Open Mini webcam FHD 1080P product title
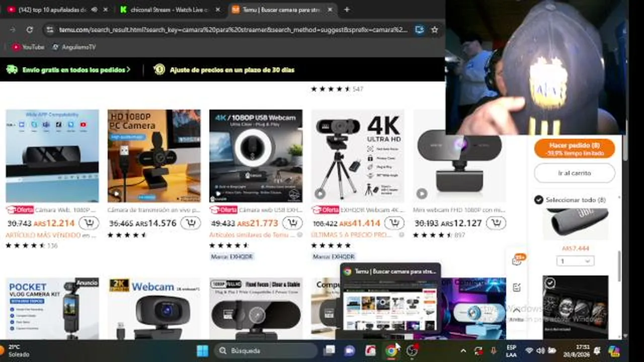This screenshot has height=362, width=644. 459,210
